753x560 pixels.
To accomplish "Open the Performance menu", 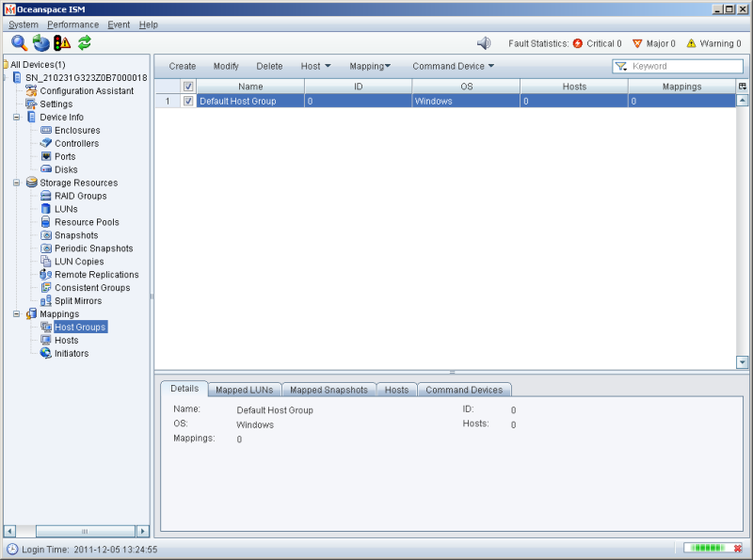I will point(73,24).
